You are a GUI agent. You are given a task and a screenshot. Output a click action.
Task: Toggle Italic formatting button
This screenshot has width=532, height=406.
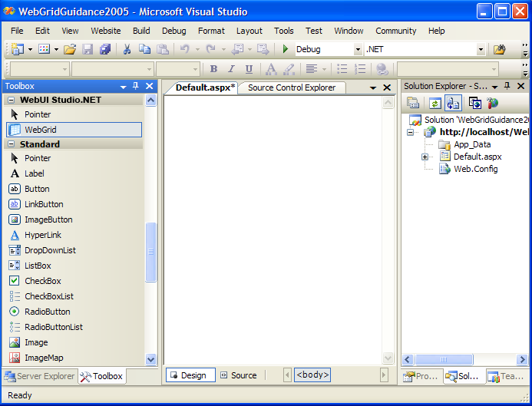tap(231, 69)
